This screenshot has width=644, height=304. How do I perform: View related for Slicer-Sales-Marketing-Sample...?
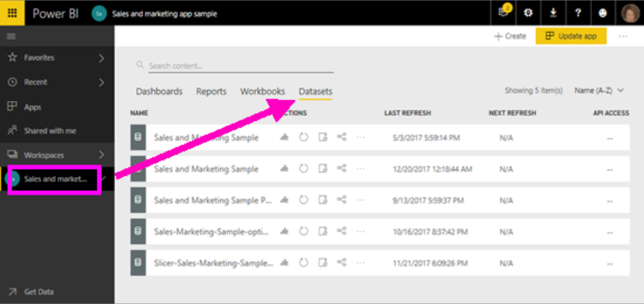point(342,263)
